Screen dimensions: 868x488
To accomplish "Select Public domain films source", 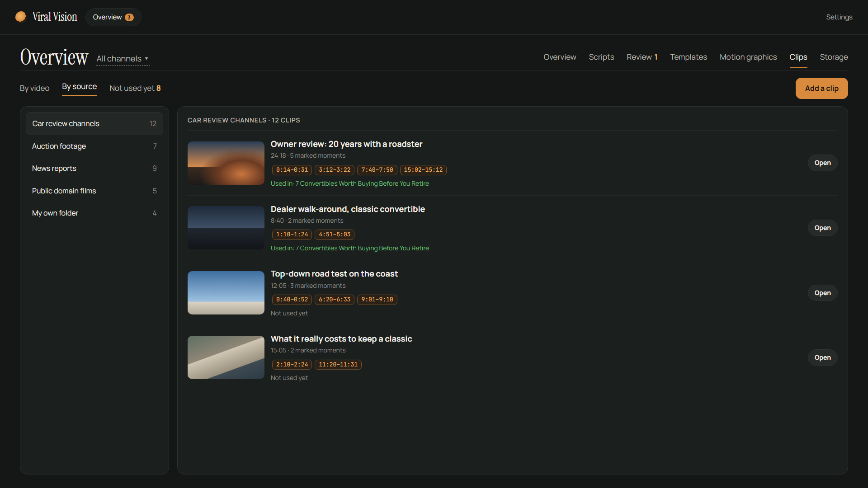I will 94,191.
